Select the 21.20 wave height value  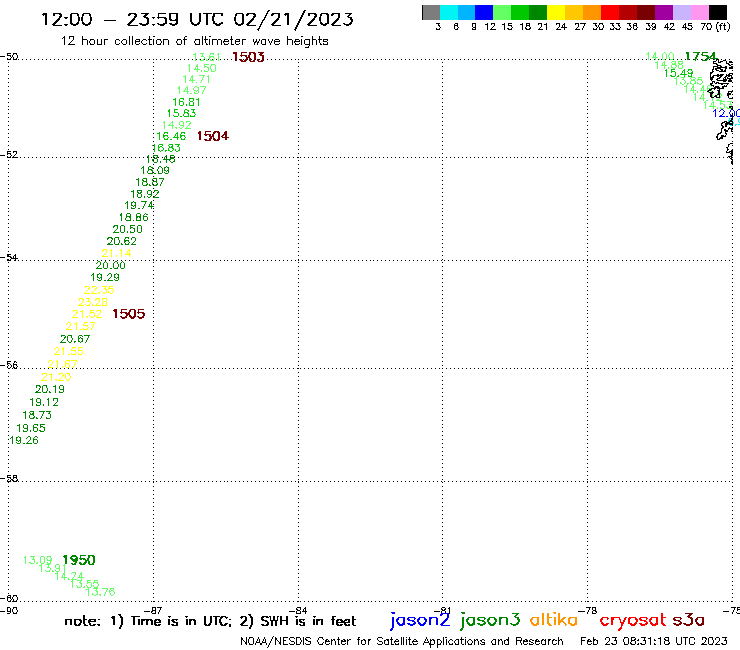56,377
